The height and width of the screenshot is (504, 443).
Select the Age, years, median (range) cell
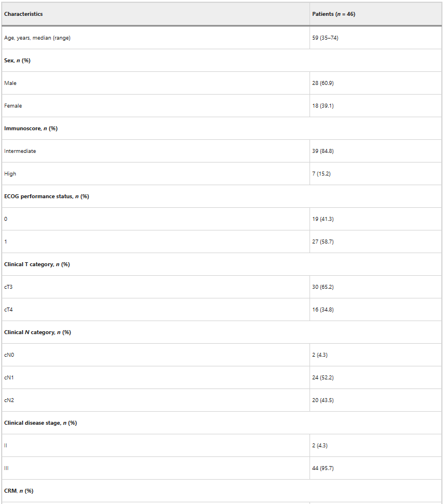tap(37, 38)
